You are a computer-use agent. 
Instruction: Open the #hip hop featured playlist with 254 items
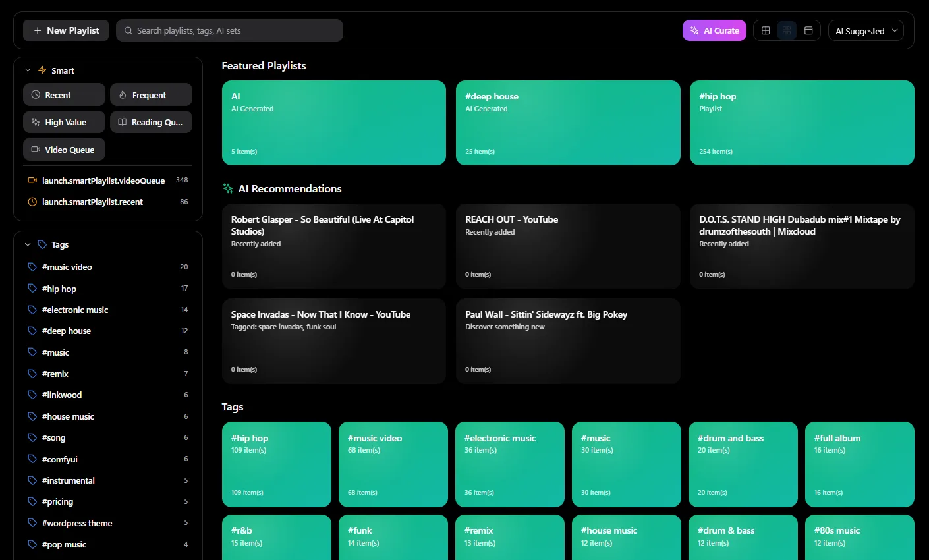click(802, 123)
